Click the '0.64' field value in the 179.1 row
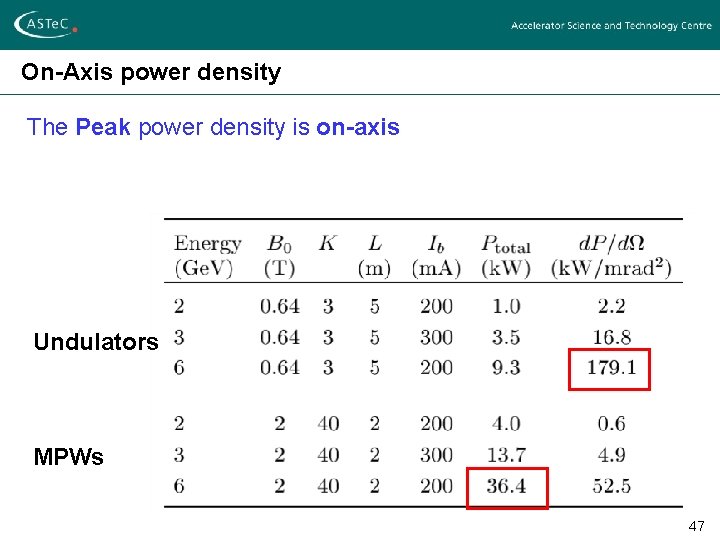Viewport: 720px width, 540px height. coord(280,368)
